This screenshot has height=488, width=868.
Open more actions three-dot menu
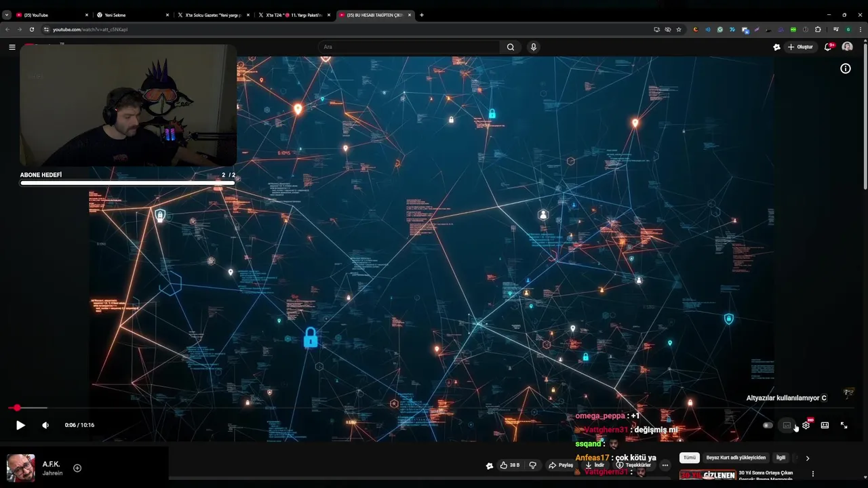pyautogui.click(x=665, y=465)
